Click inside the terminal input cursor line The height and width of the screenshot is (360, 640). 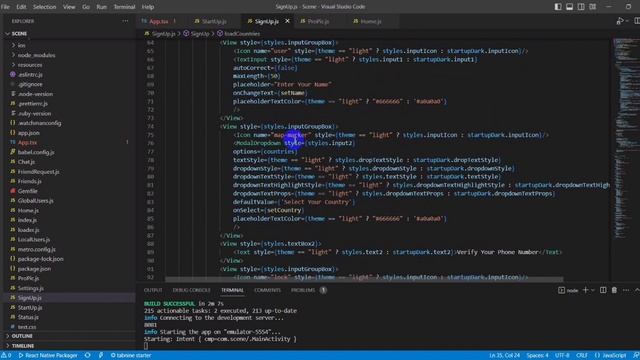[x=146, y=346]
